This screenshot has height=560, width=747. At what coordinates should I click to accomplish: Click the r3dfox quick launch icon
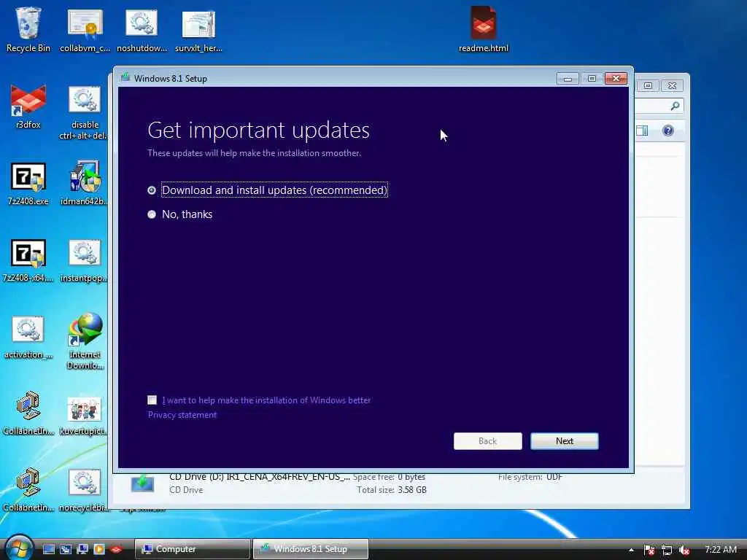coord(116,549)
